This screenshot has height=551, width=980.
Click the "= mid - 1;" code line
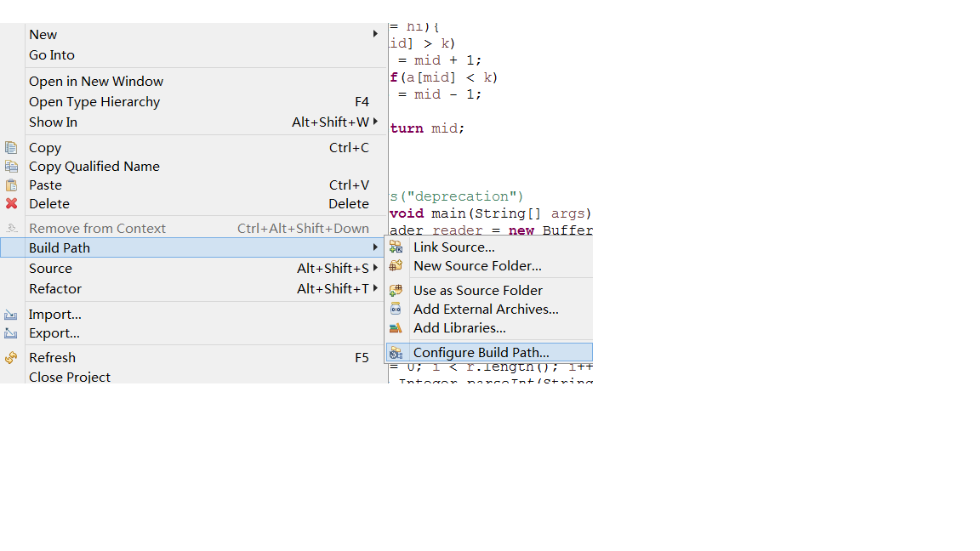pyautogui.click(x=440, y=94)
